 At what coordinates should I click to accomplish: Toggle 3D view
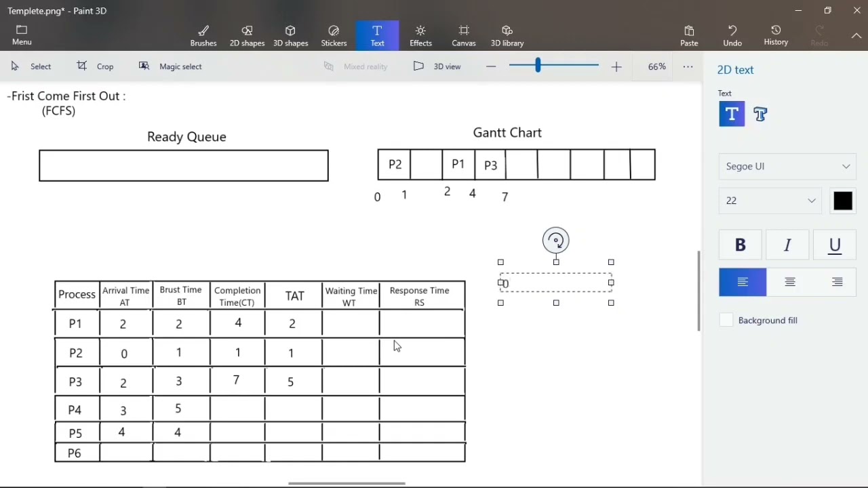[437, 66]
